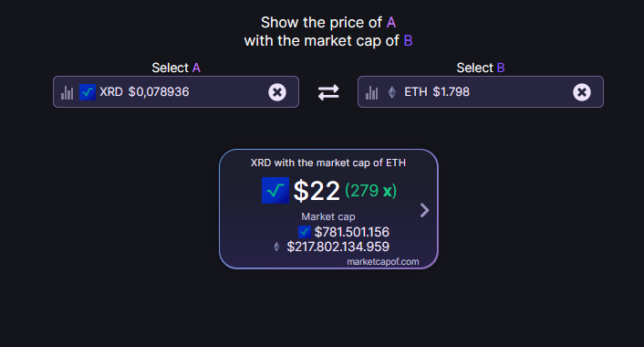Select the XRD market cap value $781.501.156

coord(351,232)
